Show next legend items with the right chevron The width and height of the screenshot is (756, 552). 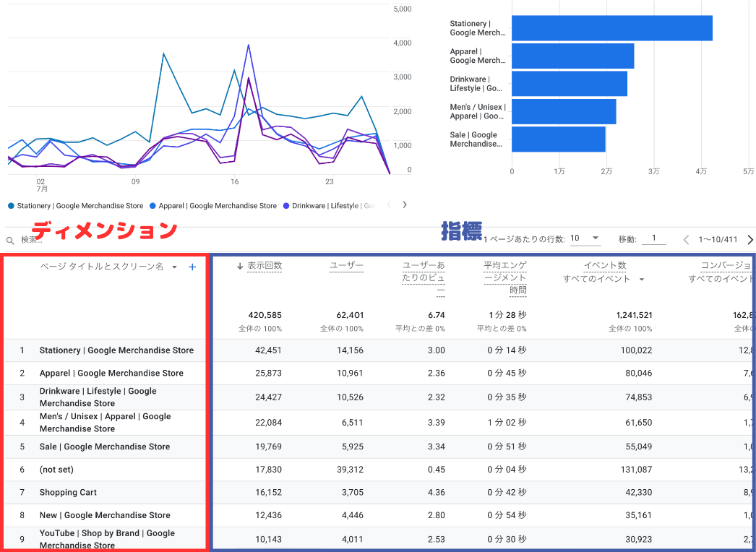(405, 204)
